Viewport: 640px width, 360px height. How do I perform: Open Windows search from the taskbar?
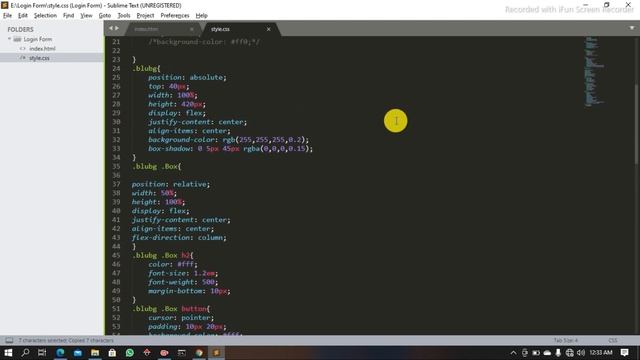pyautogui.click(x=25, y=353)
